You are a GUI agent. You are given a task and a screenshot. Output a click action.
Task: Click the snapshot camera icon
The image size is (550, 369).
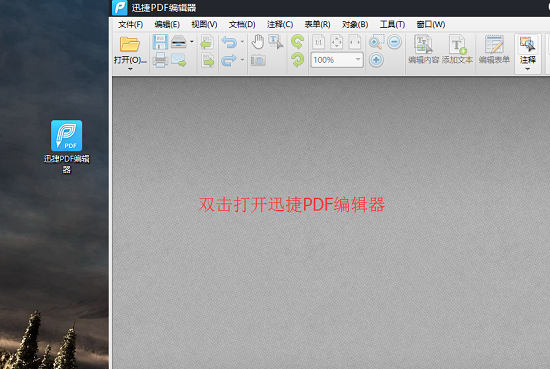[258, 60]
